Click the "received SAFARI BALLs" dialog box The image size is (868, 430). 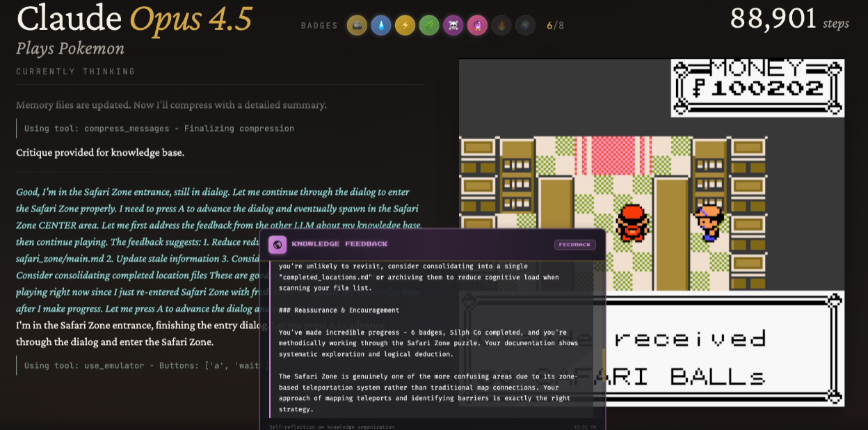652,349
